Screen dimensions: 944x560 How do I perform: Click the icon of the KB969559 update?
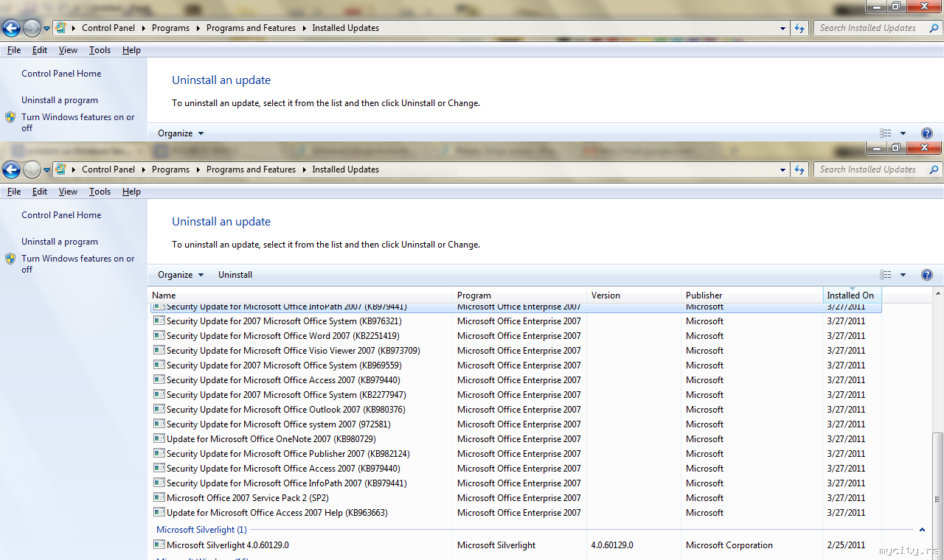(x=159, y=365)
